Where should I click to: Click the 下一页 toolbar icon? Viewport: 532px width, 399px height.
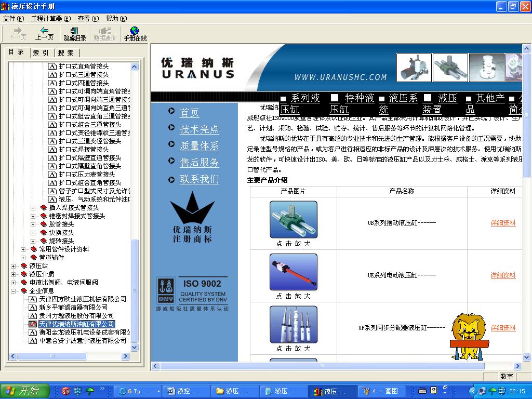point(17,34)
